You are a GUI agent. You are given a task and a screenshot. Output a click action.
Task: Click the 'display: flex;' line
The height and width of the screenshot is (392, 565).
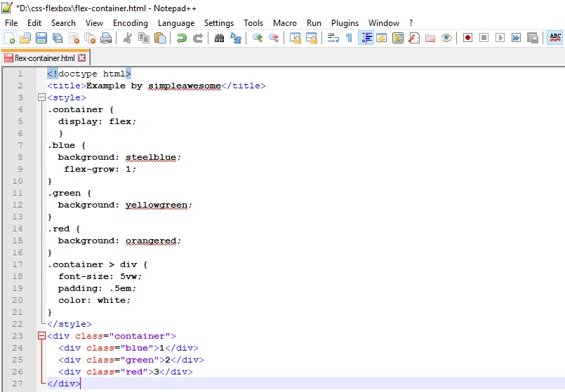(98, 121)
